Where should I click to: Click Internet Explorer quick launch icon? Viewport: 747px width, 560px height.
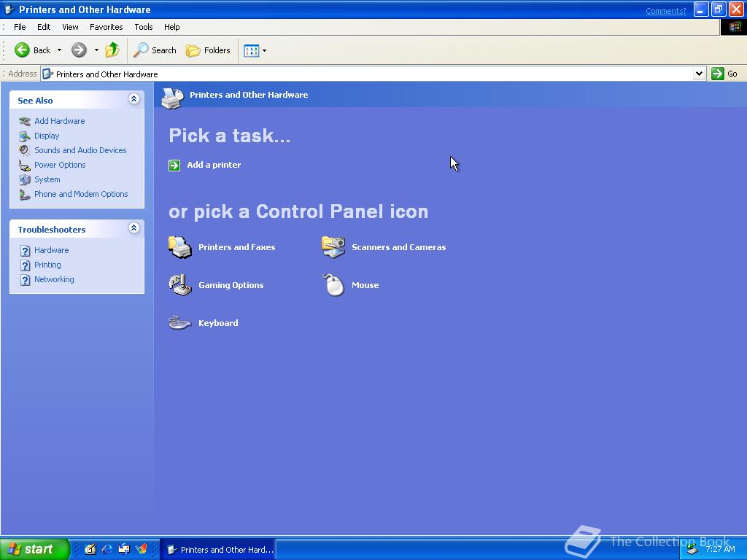107,549
